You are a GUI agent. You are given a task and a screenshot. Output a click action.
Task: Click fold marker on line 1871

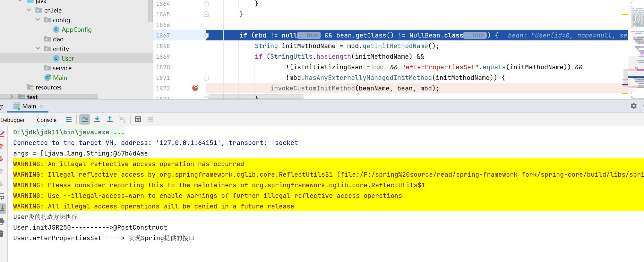pos(206,78)
